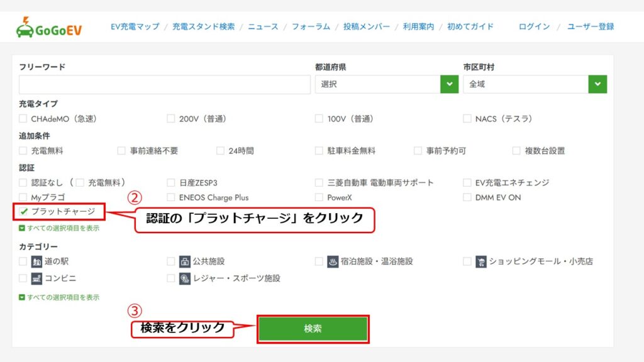The height and width of the screenshot is (362, 644).
Task: Check the Myプラゴ checkbox
Action: [x=23, y=197]
